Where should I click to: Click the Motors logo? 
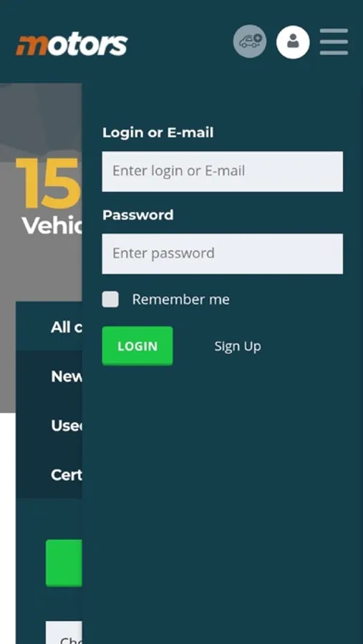coord(72,45)
